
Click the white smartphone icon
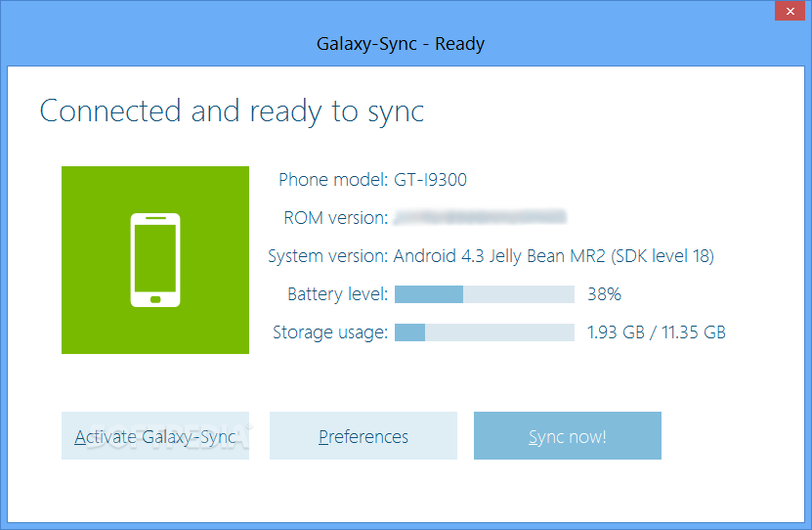coord(155,260)
